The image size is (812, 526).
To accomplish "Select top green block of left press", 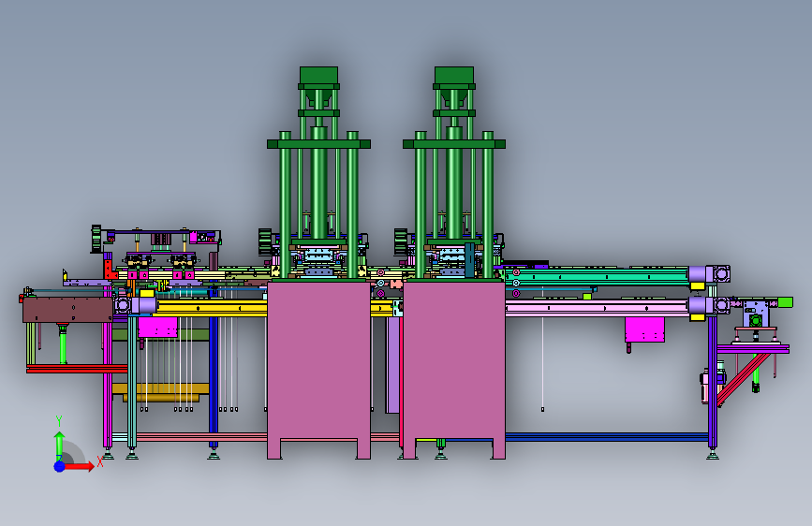I will tap(319, 75).
